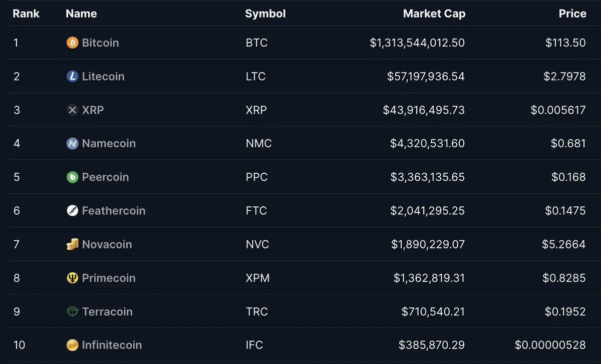Click the Peercoin green leaf icon
Screen dimensions: 601x364
[x=73, y=177]
